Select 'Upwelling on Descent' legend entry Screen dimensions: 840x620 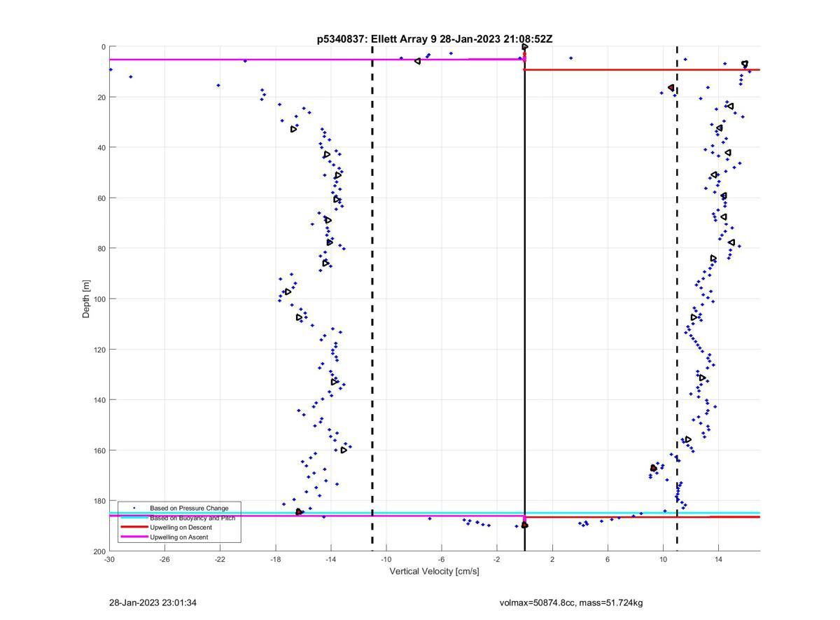(x=181, y=527)
